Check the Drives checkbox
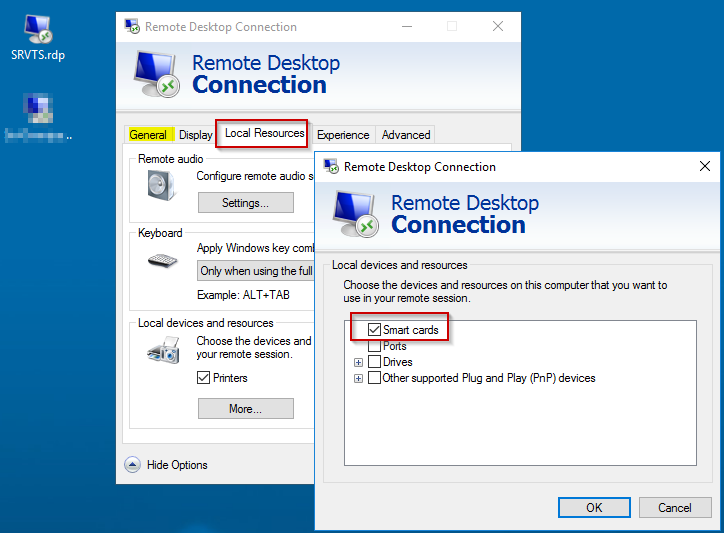 click(x=374, y=362)
